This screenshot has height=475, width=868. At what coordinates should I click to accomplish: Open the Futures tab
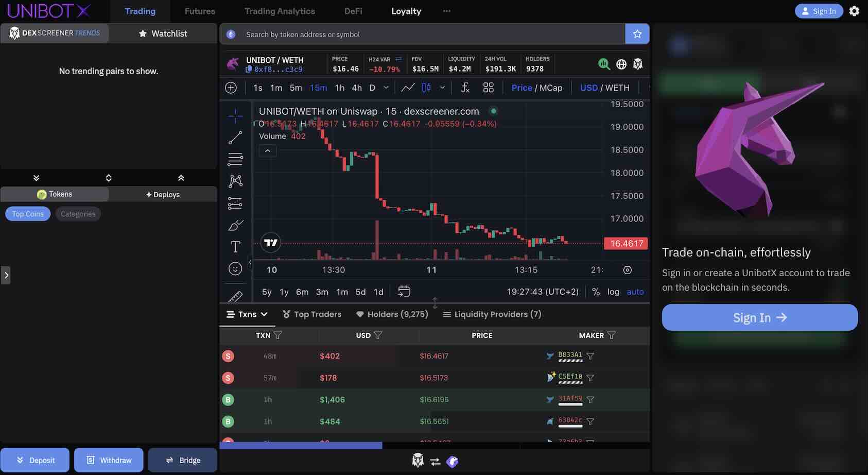point(199,11)
